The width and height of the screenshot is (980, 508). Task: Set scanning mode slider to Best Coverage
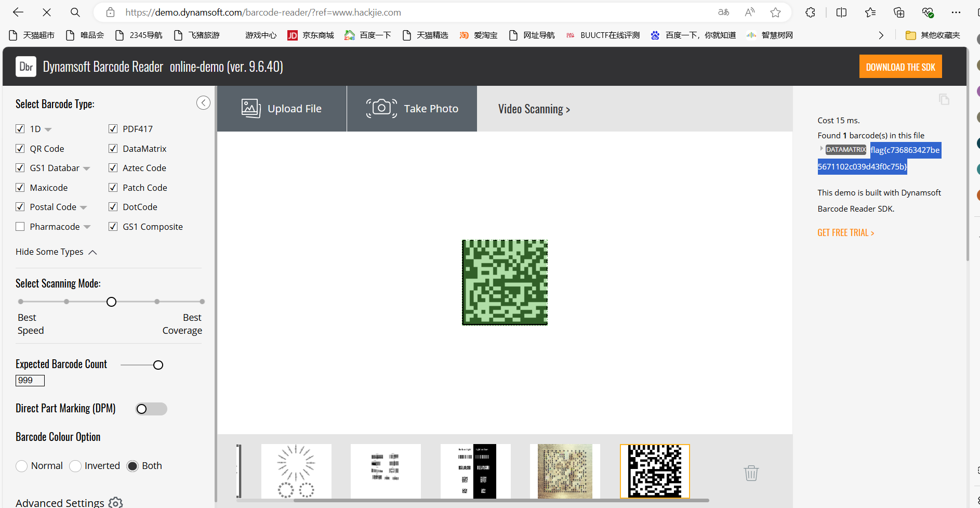tap(202, 302)
